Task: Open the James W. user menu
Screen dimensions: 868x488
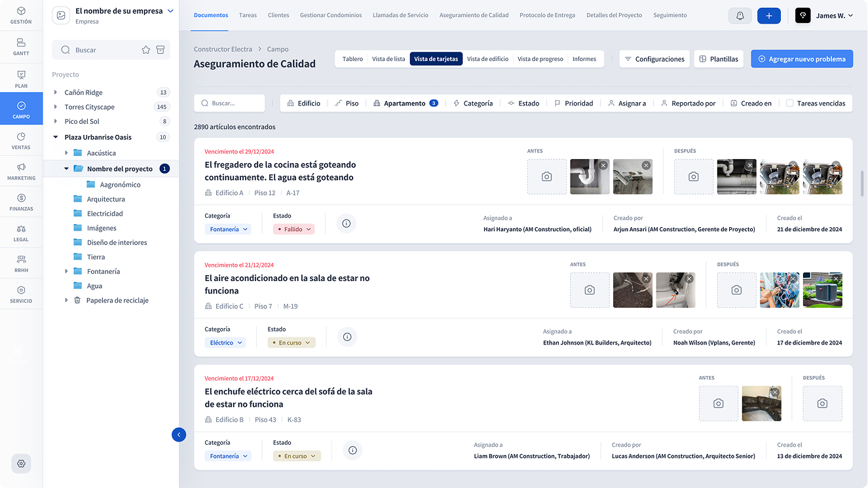Action: pyautogui.click(x=825, y=16)
